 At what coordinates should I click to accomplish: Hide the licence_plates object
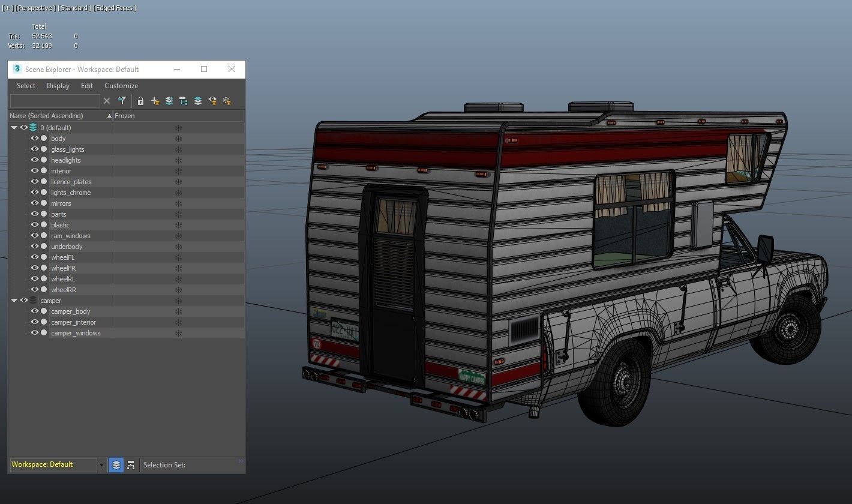[x=35, y=182]
